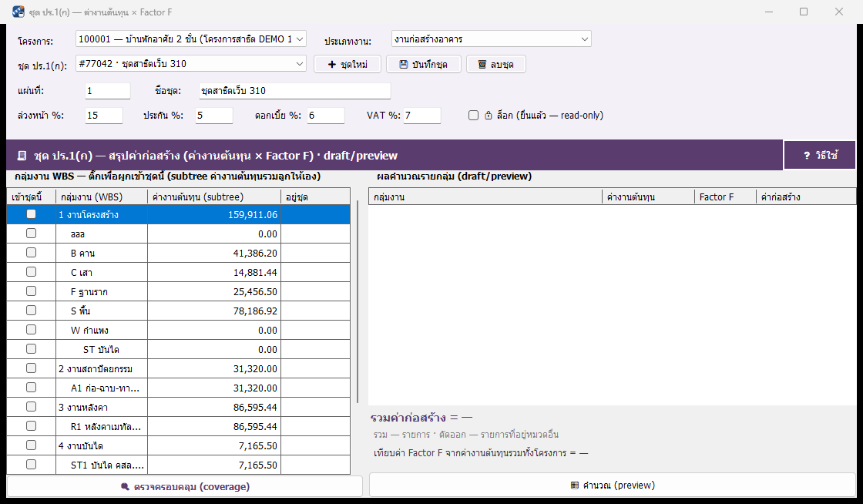
Task: Tick the checkbox for 2 งานสถาปัตยกรรม
Action: 32,368
